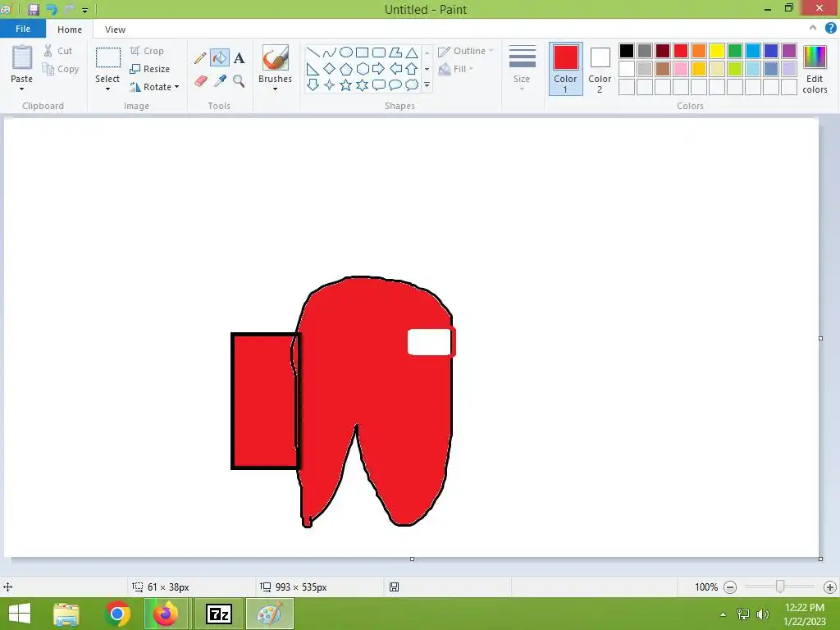Activate Color 2 selector
The height and width of the screenshot is (630, 840).
600,69
